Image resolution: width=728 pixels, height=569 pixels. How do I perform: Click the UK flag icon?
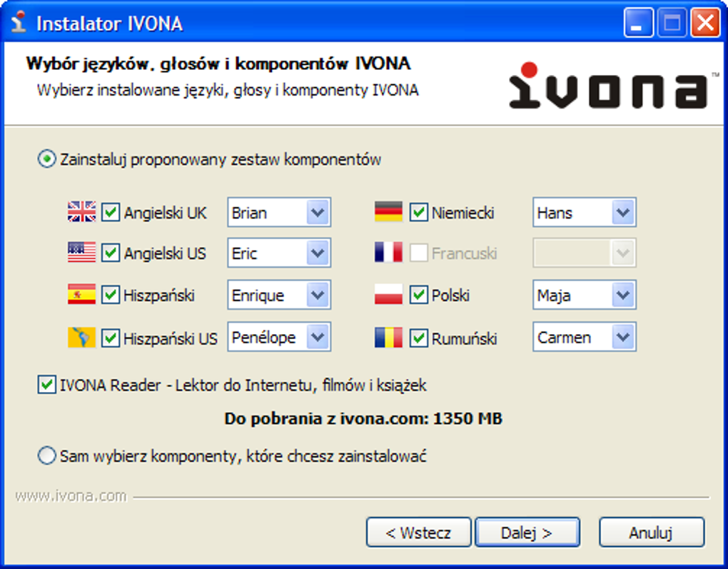pyautogui.click(x=81, y=212)
